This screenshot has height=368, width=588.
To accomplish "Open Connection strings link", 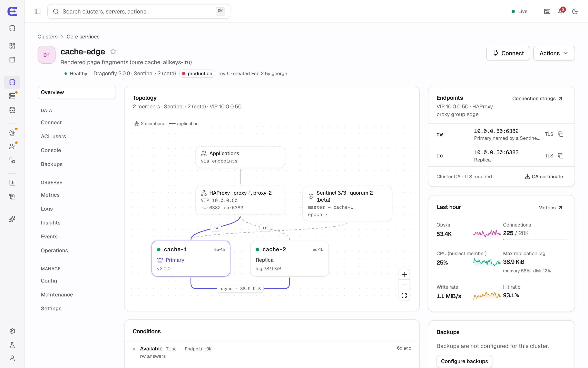I will 537,98.
